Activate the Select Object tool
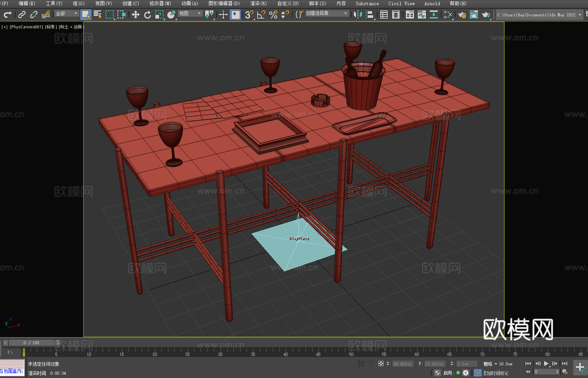The height and width of the screenshot is (378, 588). pos(86,14)
